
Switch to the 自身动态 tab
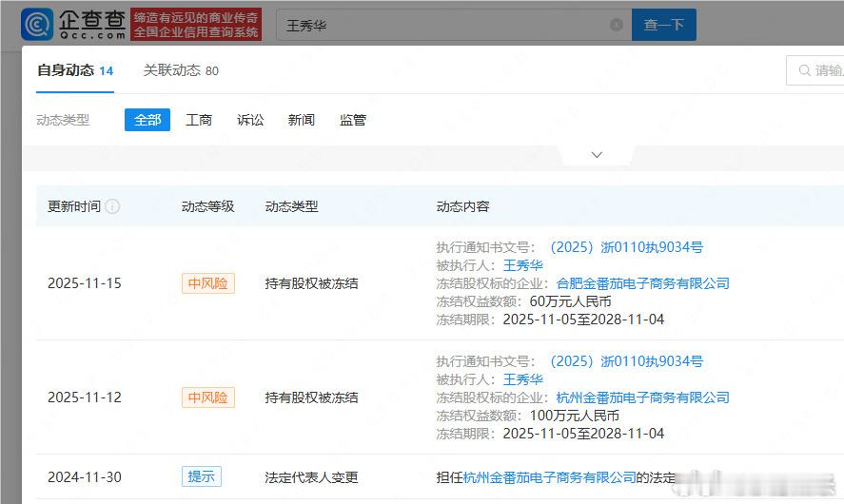(x=75, y=70)
